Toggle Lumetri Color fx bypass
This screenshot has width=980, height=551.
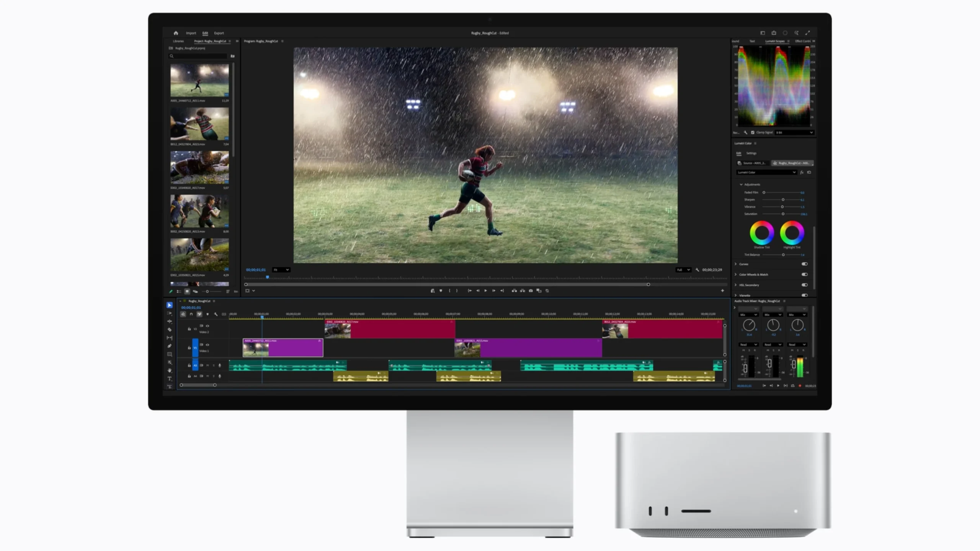click(802, 173)
